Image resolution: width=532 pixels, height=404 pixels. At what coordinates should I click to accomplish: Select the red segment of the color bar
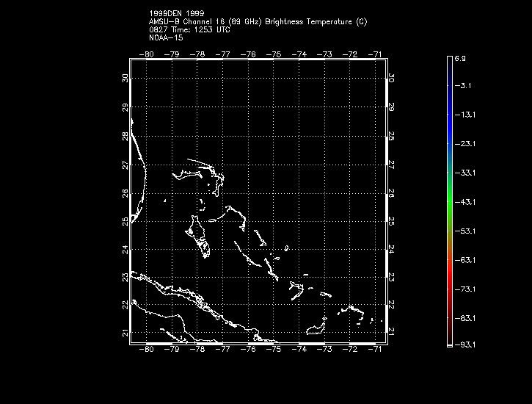point(448,283)
